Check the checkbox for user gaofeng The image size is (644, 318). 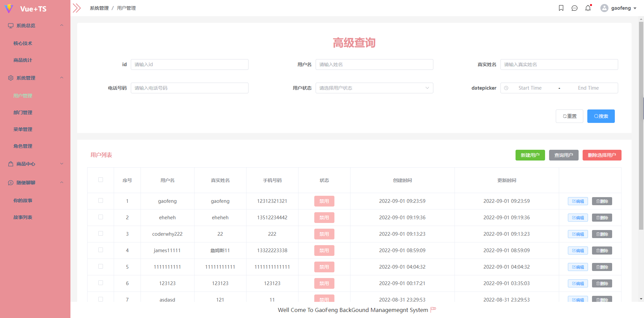100,201
